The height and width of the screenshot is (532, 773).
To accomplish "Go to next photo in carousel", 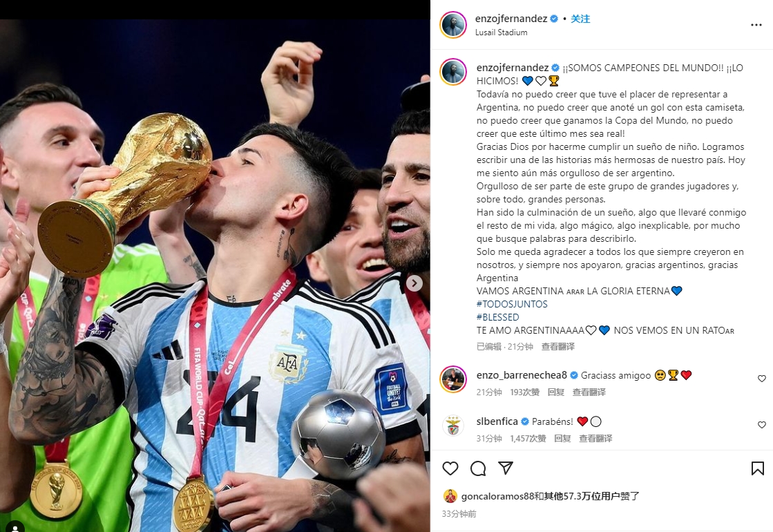I will click(x=414, y=283).
